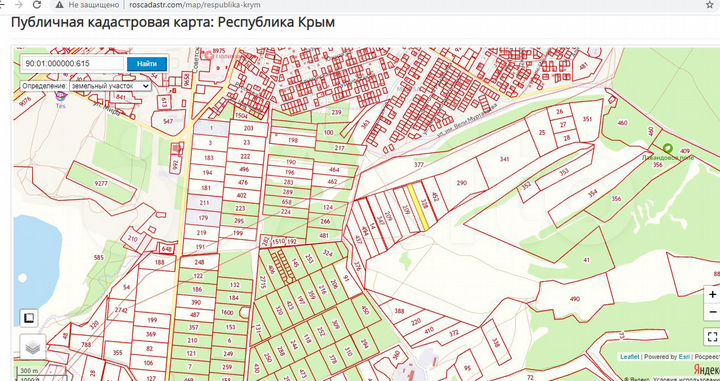Click parcel labeled 547
Image resolution: width=720 pixels, height=381 pixels.
tap(168, 121)
